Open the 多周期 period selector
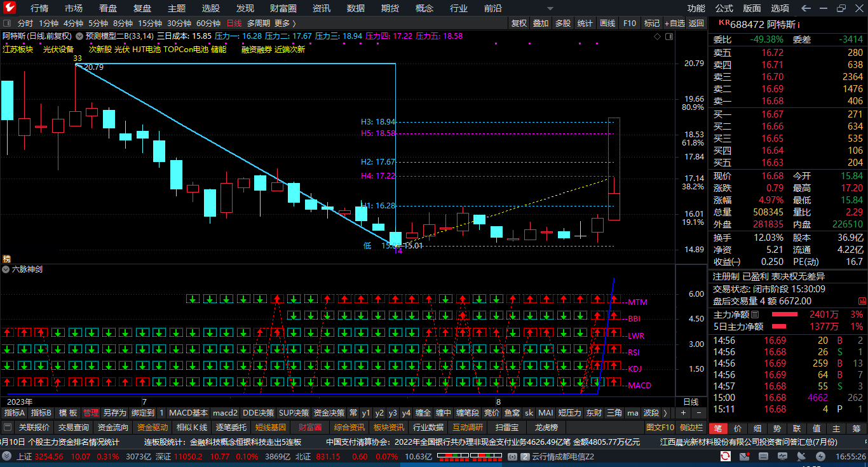 (x=258, y=23)
